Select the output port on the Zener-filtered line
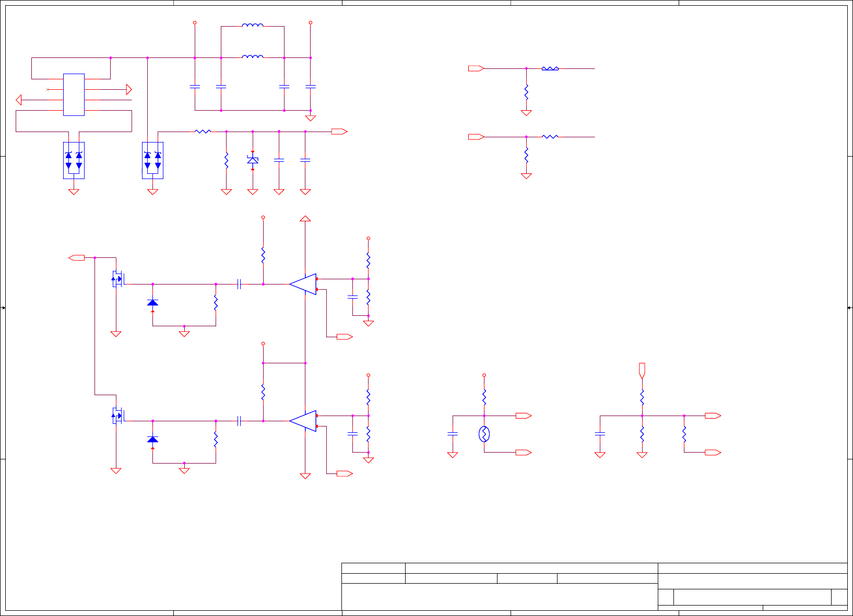 click(x=339, y=132)
